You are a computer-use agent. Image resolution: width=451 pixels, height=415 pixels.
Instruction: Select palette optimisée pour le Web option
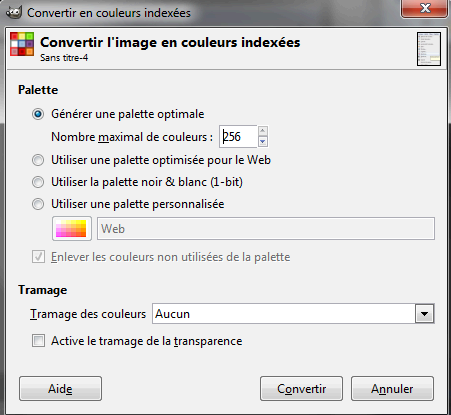pos(38,160)
